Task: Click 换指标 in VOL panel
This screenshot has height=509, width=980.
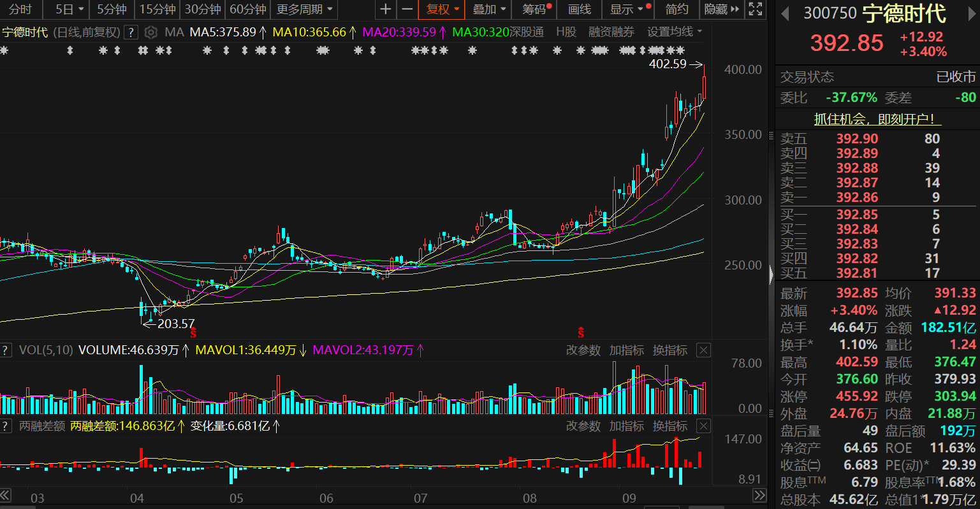Action: coord(670,350)
